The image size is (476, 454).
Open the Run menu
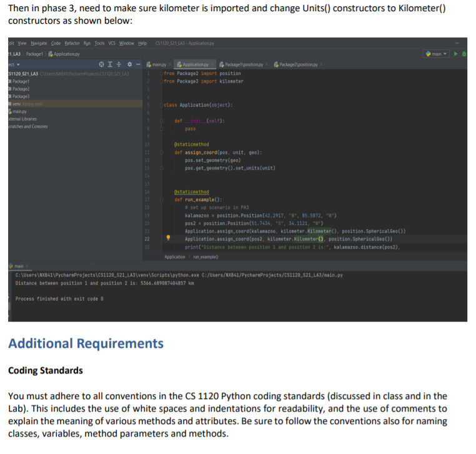point(87,43)
